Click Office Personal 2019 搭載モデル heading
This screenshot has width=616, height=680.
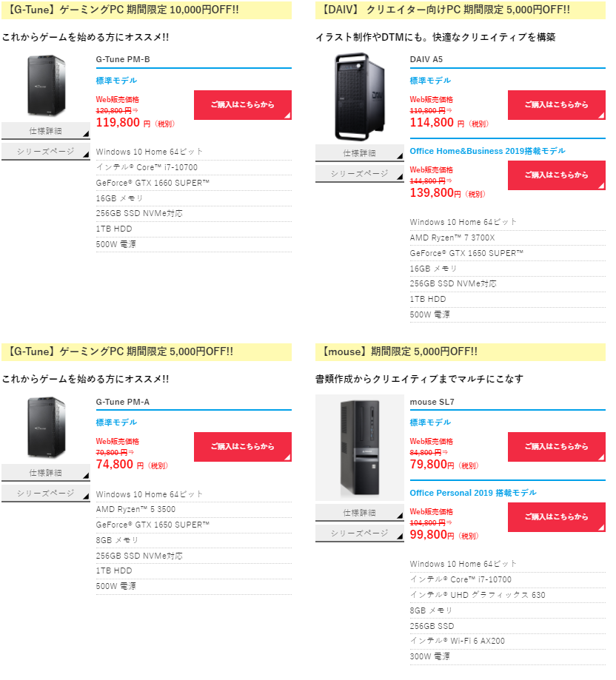point(473,493)
